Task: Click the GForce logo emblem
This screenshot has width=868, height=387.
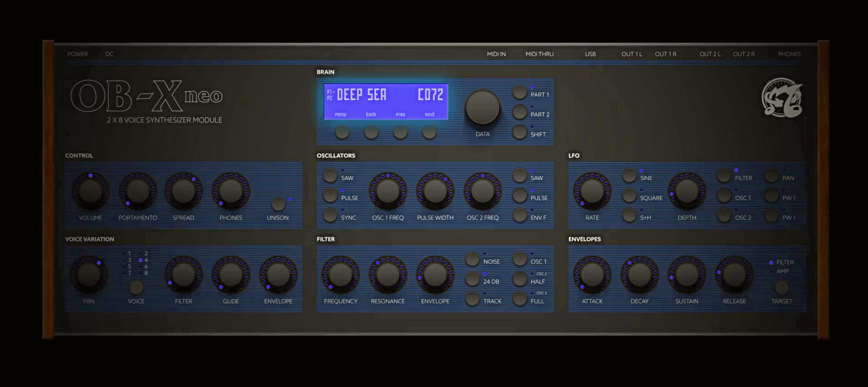Action: pos(782,98)
